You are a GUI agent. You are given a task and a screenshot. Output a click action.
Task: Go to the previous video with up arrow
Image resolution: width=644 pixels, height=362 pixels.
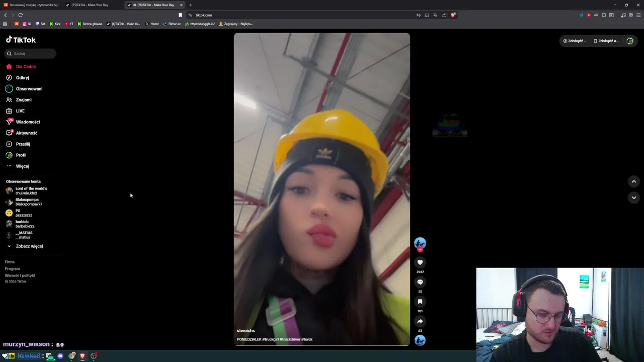click(634, 182)
